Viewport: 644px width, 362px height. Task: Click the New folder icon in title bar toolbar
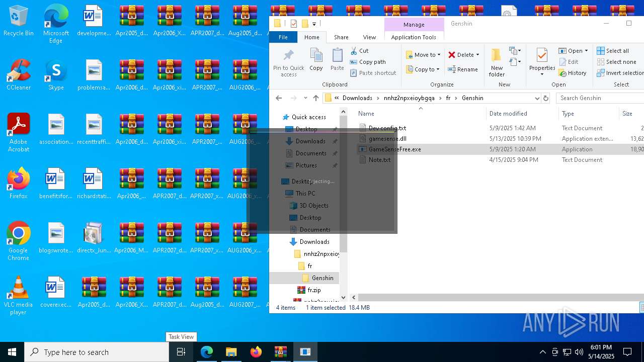[x=305, y=24]
